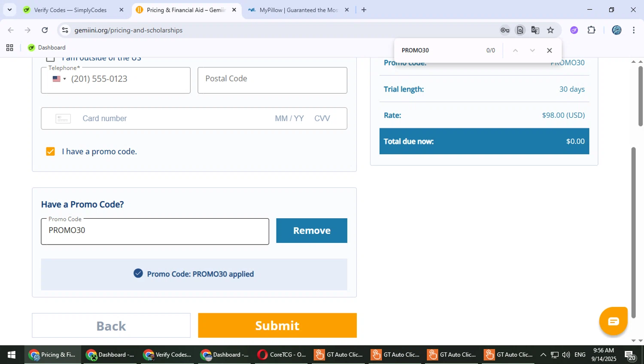Open the translate page icon
The width and height of the screenshot is (644, 364).
tap(535, 30)
